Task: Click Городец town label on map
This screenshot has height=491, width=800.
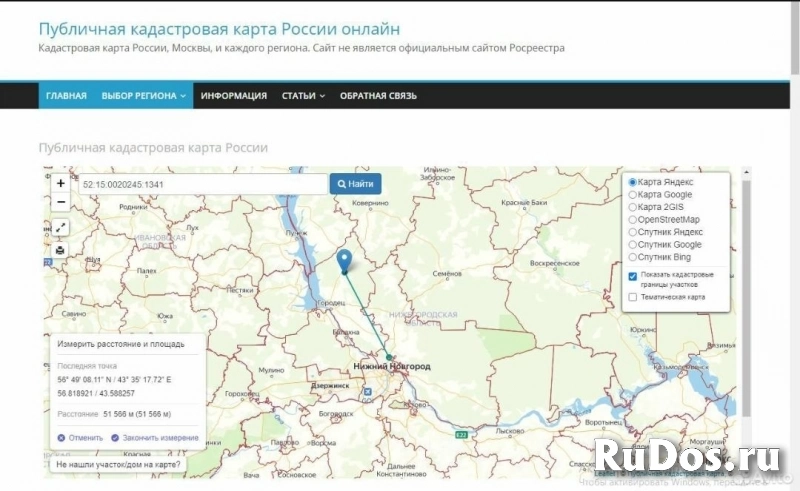Action: tap(331, 303)
